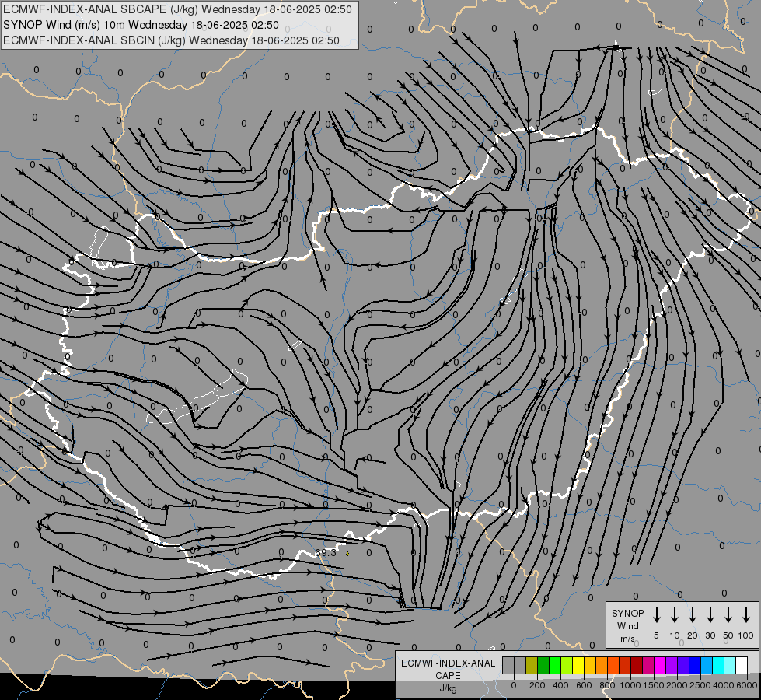
Task: Pick the bright green CAPE legend swatch
Action: click(555, 665)
